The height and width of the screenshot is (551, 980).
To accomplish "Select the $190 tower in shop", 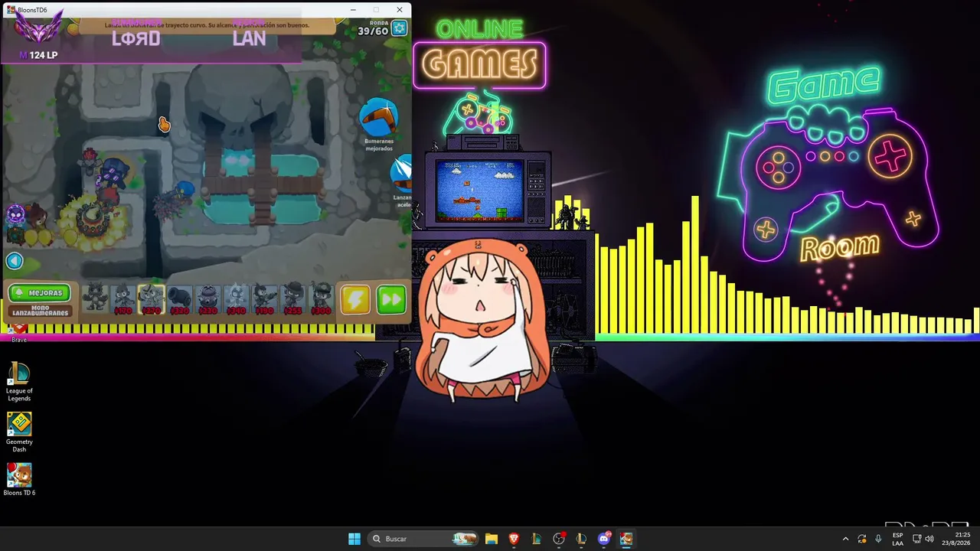I will [x=265, y=298].
